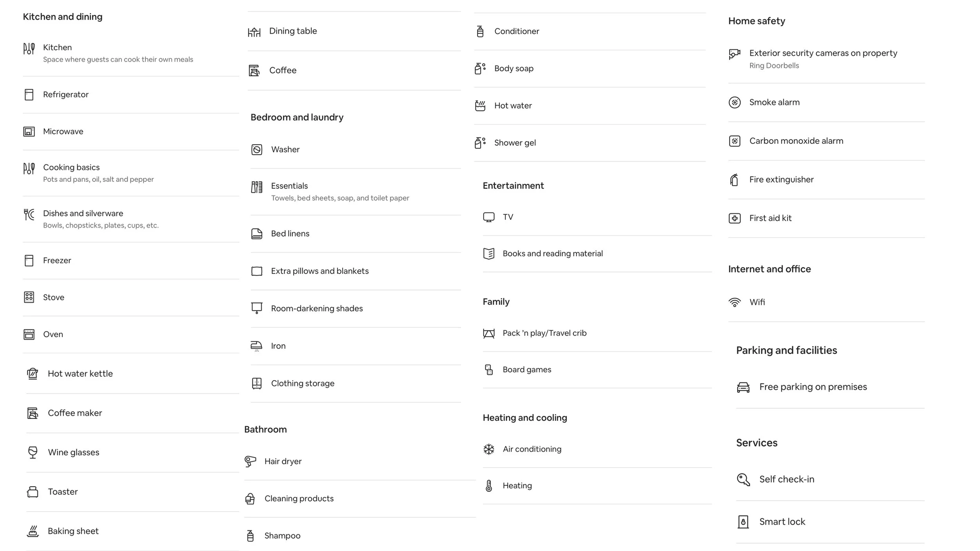Click the Books and reading material text
This screenshot has height=551, width=980.
click(553, 254)
